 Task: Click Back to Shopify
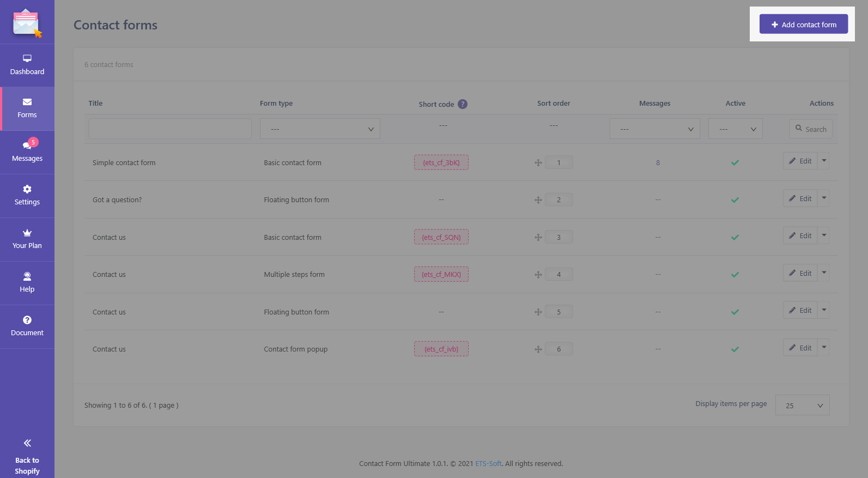point(27,457)
